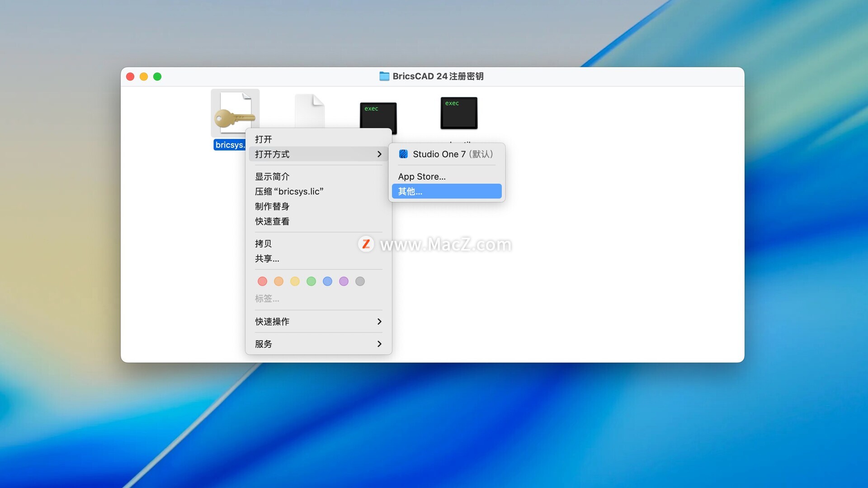Choose App Store... from submenu
Viewport: 868px width, 488px height.
(422, 177)
